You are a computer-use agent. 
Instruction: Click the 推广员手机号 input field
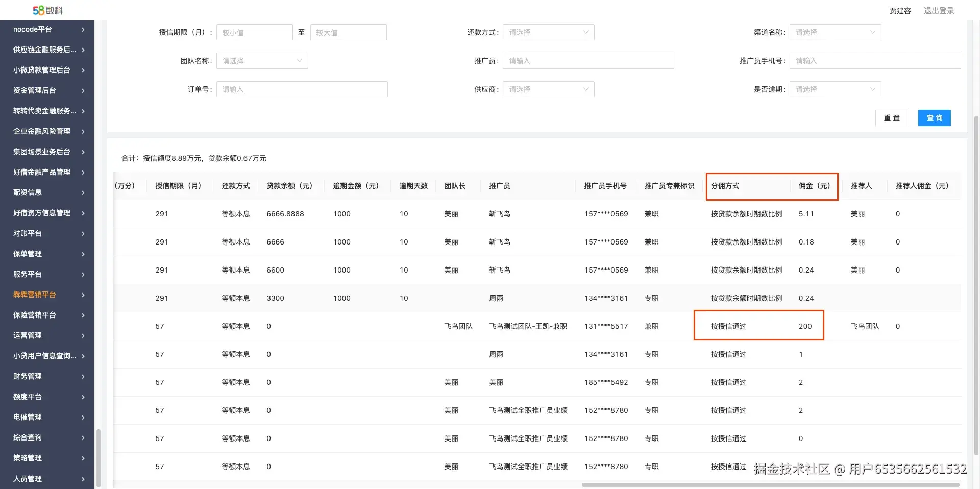[x=875, y=61]
